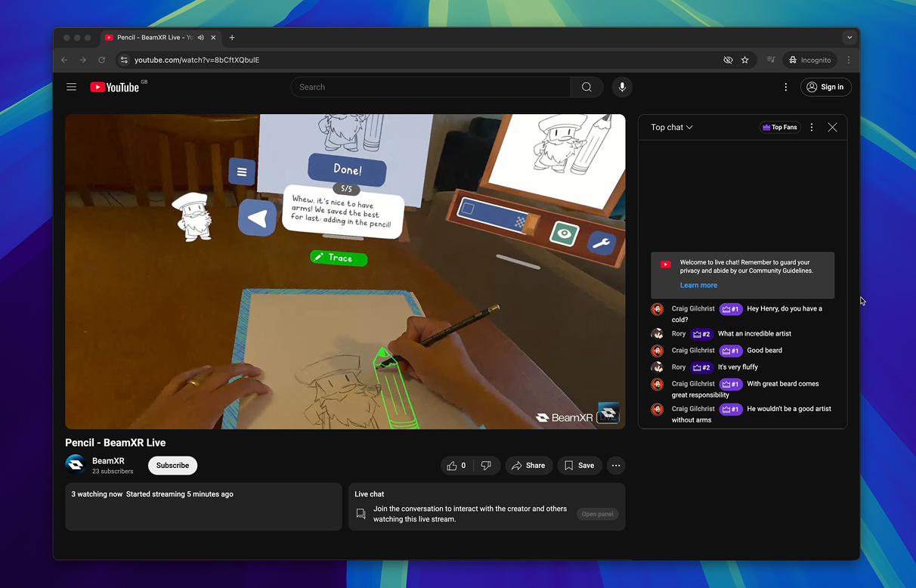The height and width of the screenshot is (588, 916).
Task: Share the Pencil live stream
Action: 528,466
